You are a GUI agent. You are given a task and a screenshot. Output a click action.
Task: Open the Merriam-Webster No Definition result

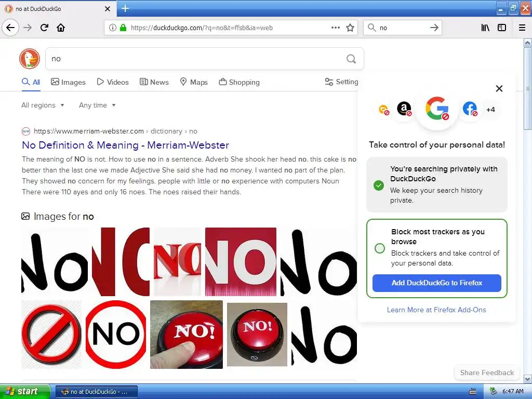coord(126,145)
